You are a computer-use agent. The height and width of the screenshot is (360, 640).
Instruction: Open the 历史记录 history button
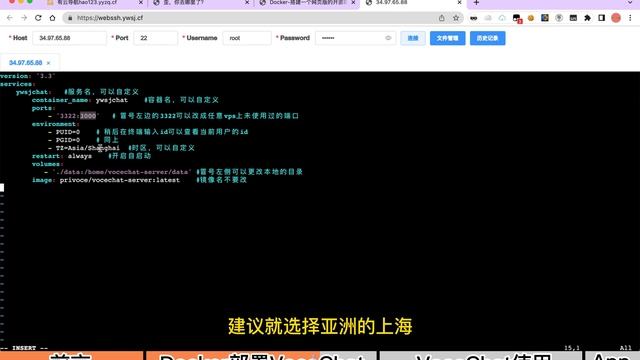coord(487,38)
